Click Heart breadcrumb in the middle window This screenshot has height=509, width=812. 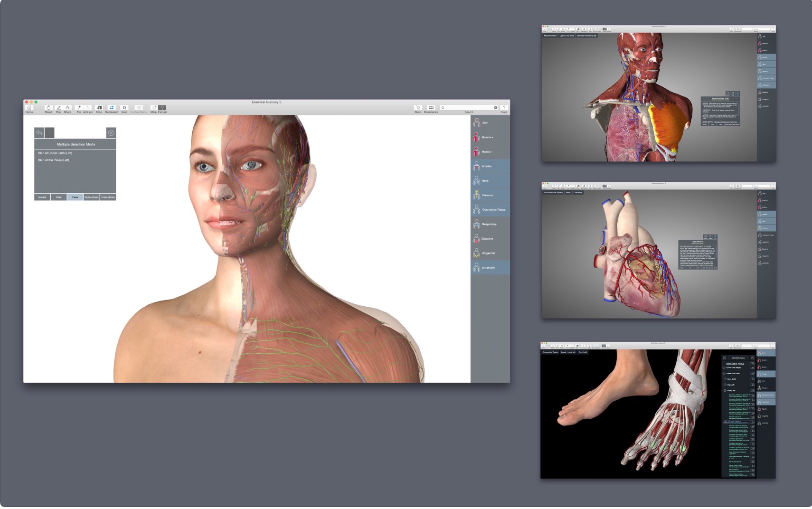coord(568,193)
